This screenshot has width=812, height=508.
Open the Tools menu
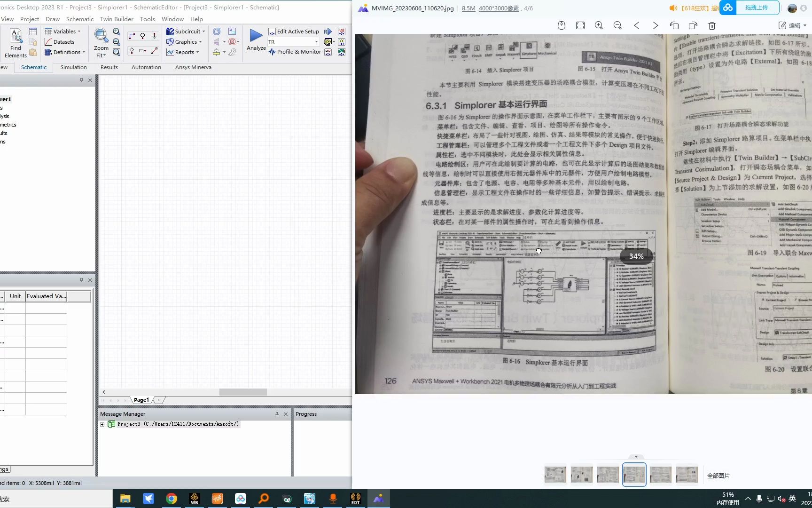click(147, 19)
